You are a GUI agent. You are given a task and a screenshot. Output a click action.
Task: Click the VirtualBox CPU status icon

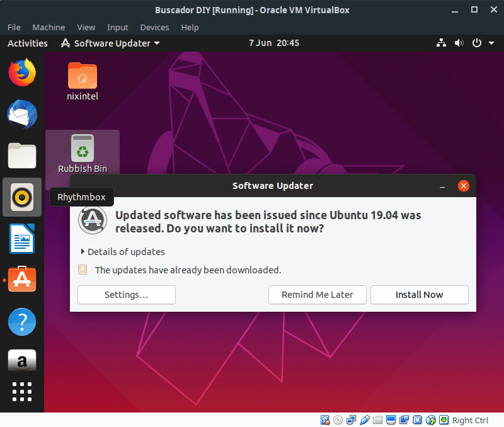[x=417, y=420]
